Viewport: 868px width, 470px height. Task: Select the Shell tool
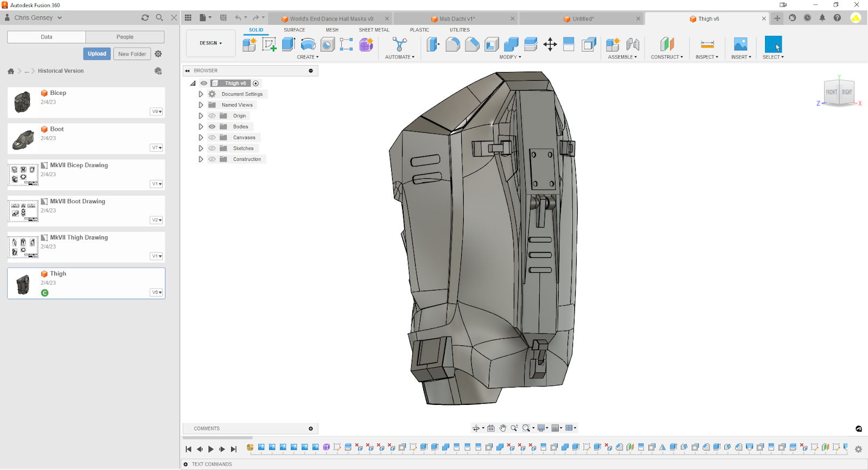coord(492,44)
